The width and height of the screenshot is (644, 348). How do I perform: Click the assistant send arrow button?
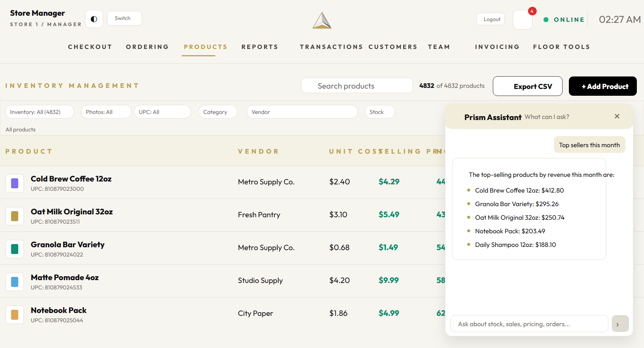tap(620, 324)
